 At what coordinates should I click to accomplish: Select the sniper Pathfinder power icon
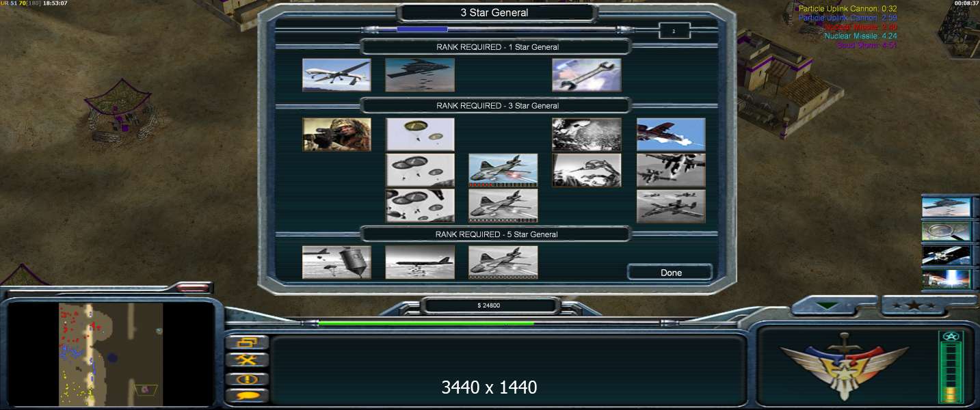click(336, 135)
